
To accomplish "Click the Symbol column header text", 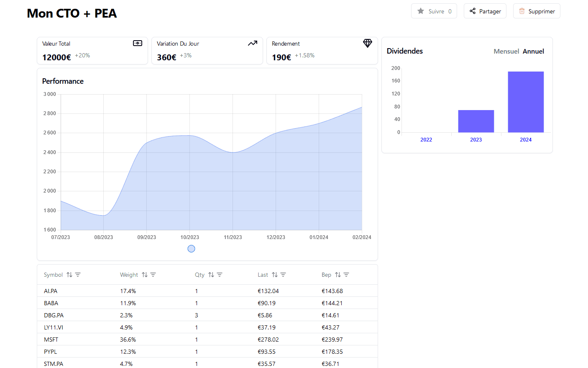I will [53, 275].
